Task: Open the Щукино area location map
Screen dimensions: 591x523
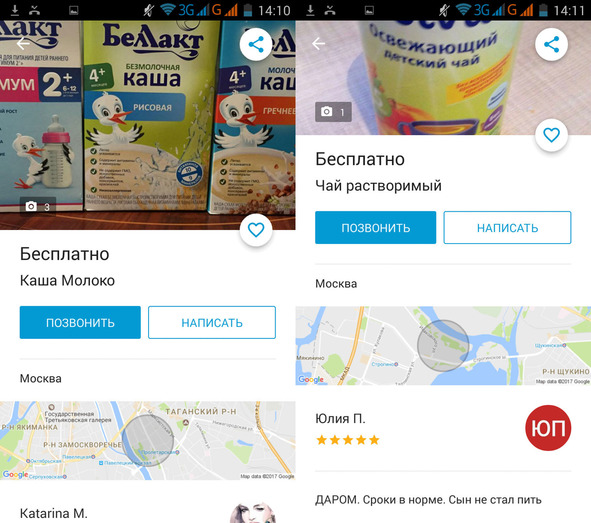Action: [443, 346]
